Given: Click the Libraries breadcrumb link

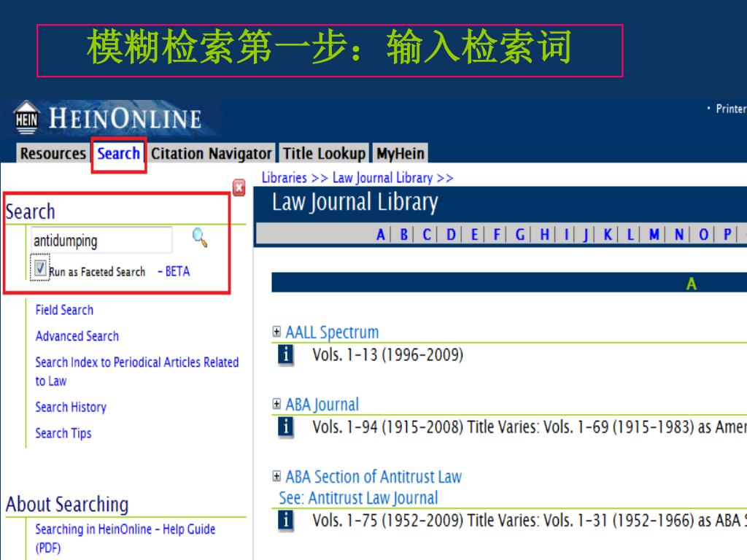Looking at the screenshot, I should click(285, 178).
